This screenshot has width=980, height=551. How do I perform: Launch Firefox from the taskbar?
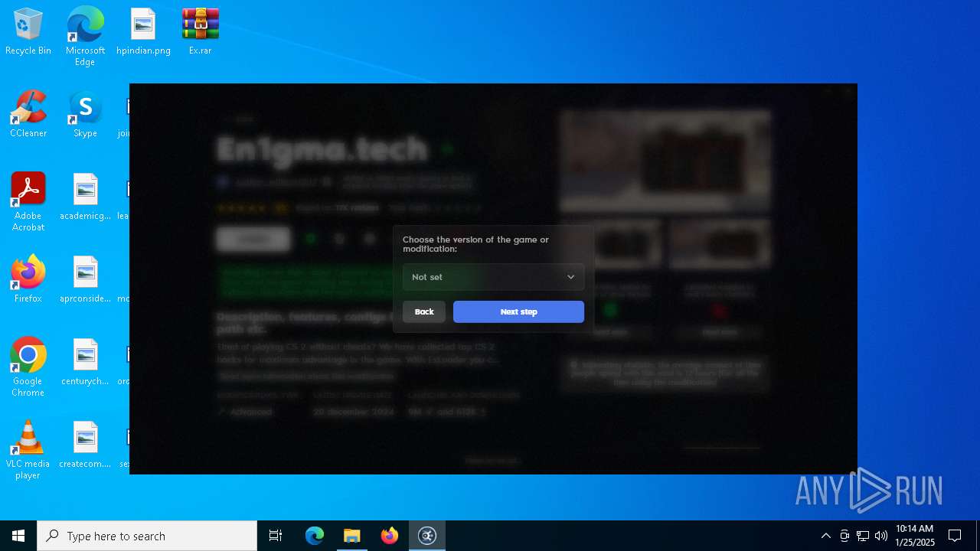point(390,536)
